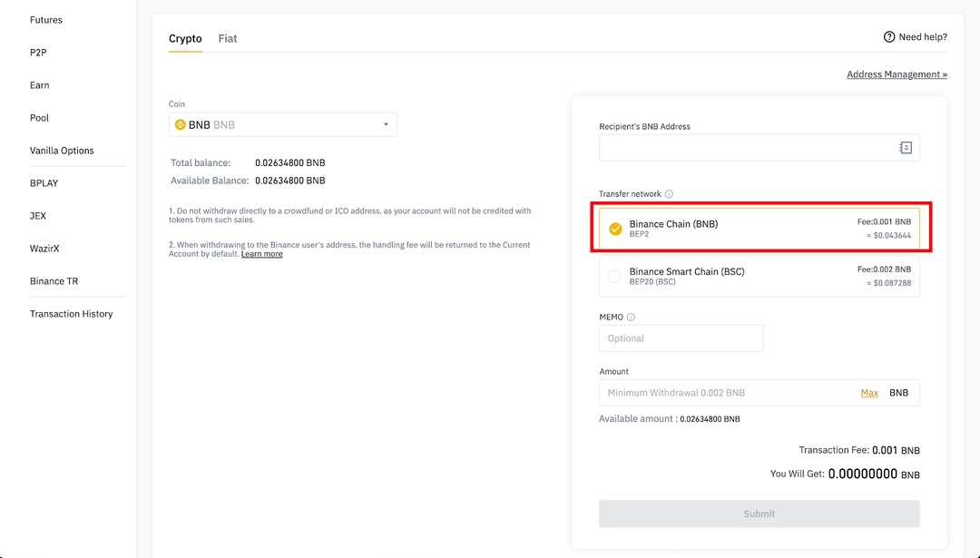Click the Transfer network info icon
Screen dimensions: 980x558
pos(669,193)
